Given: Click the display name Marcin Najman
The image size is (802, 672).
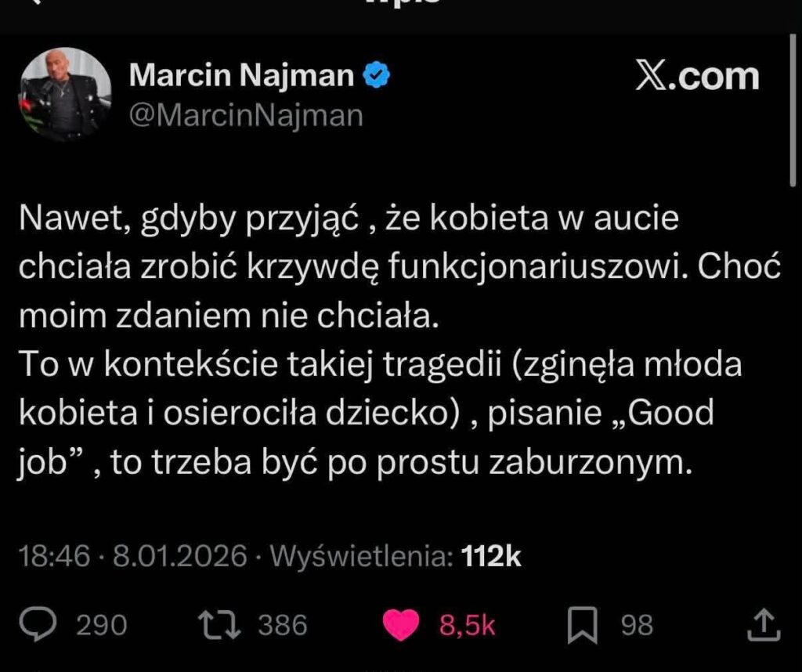Looking at the screenshot, I should click(239, 74).
